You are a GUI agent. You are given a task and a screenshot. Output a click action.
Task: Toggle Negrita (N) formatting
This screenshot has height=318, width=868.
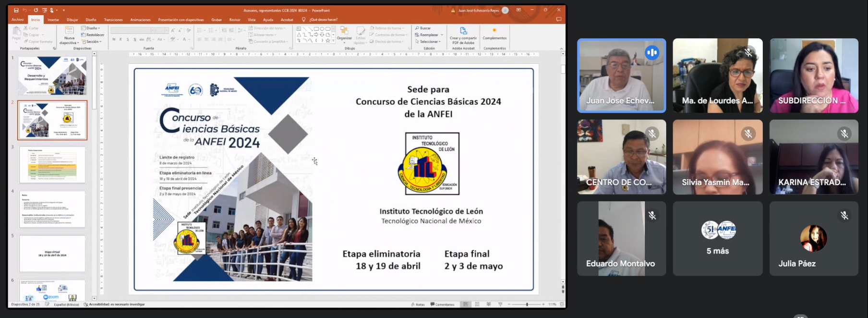(114, 39)
